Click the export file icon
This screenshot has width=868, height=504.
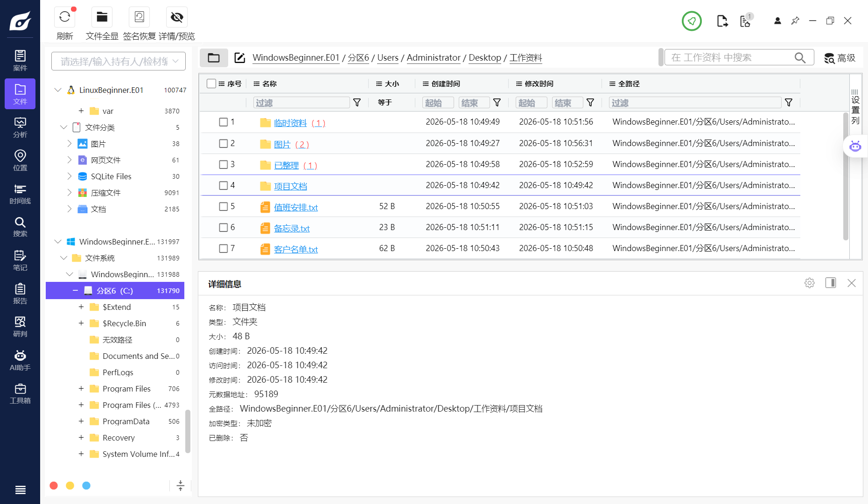(x=722, y=21)
